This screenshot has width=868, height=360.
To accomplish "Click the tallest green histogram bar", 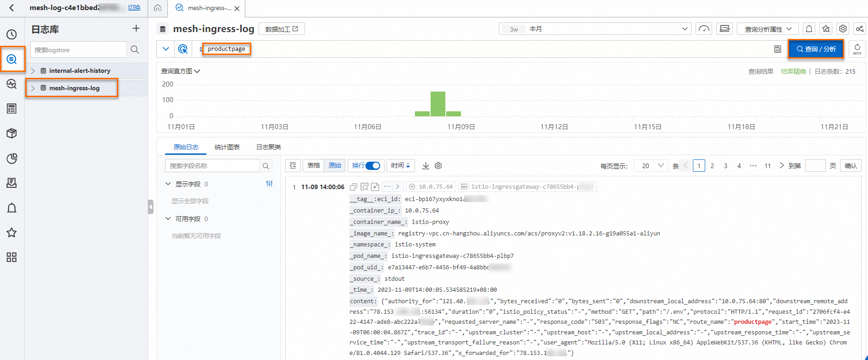I will pos(438,104).
